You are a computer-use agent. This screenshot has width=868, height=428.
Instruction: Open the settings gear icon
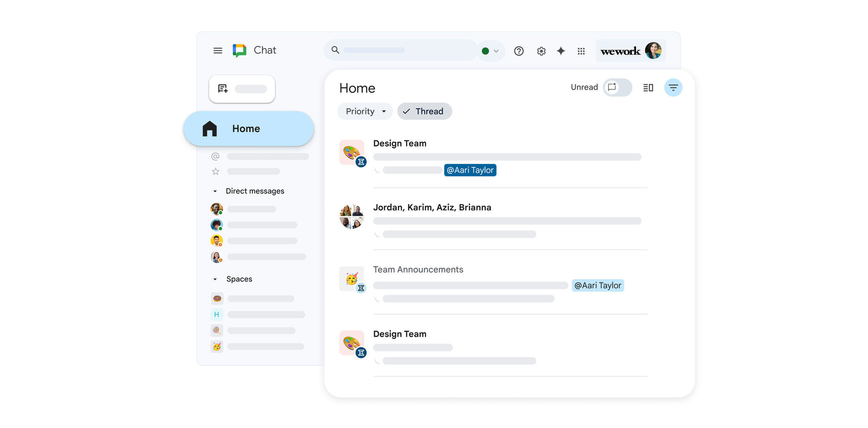coord(541,51)
